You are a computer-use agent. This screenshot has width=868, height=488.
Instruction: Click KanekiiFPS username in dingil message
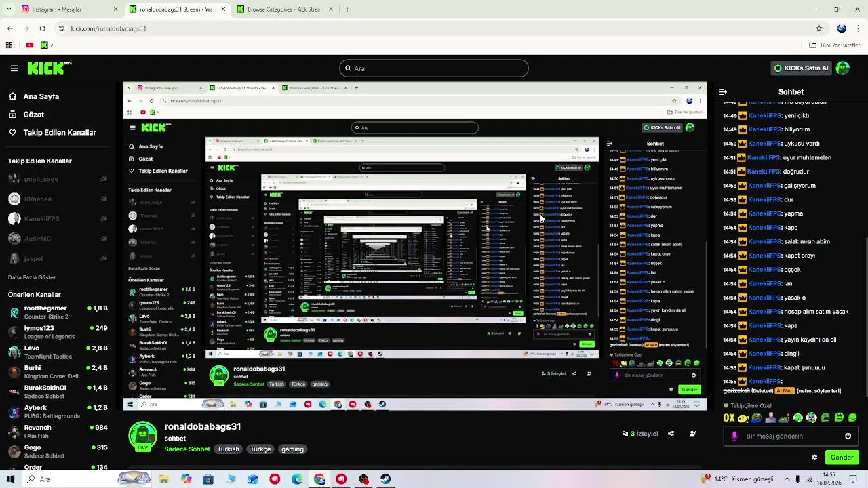[764, 354]
